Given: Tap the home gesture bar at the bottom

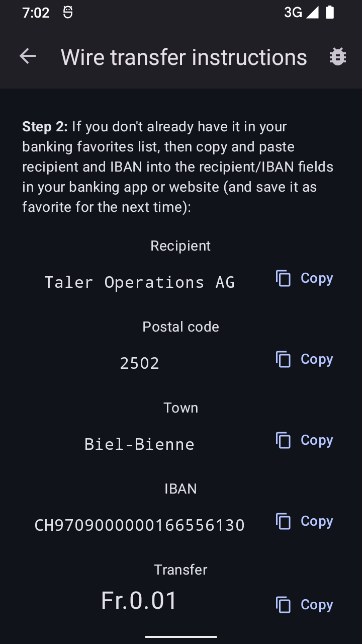Looking at the screenshot, I should (181, 637).
